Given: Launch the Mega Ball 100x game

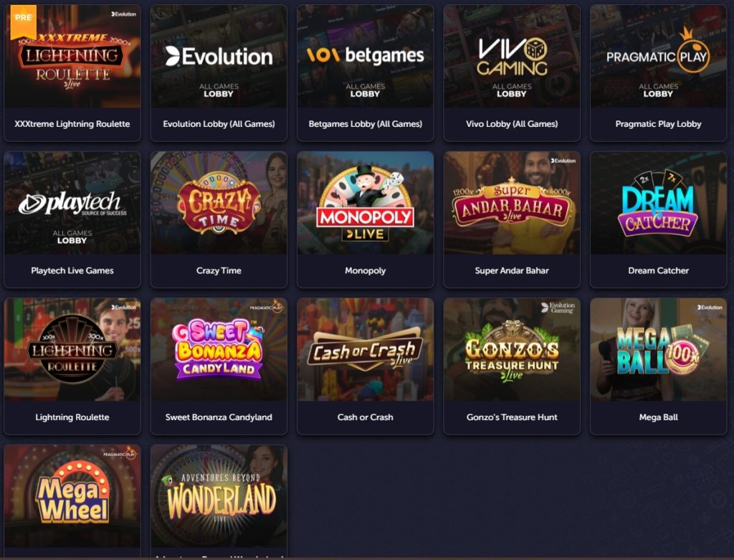Looking at the screenshot, I should [x=658, y=366].
